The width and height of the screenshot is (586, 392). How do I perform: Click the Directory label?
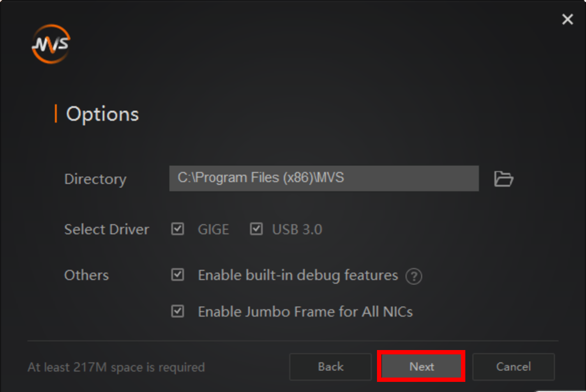click(95, 179)
